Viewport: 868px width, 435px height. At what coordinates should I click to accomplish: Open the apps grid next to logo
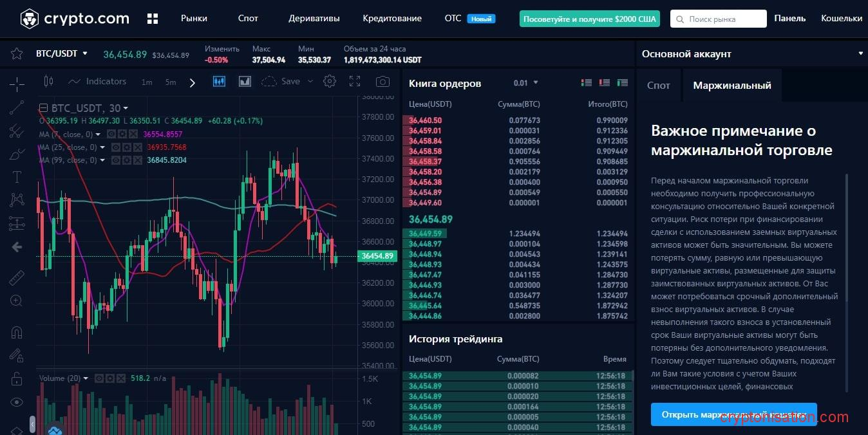[153, 19]
